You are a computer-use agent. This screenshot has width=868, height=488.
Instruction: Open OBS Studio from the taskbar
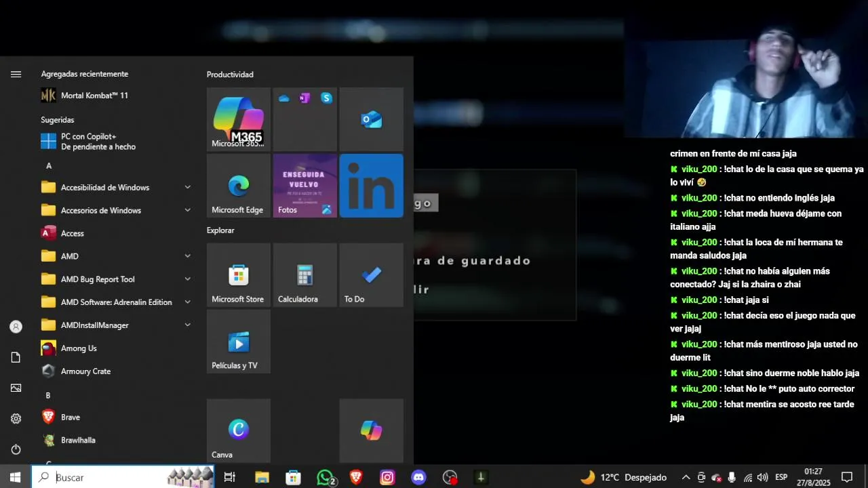450,477
